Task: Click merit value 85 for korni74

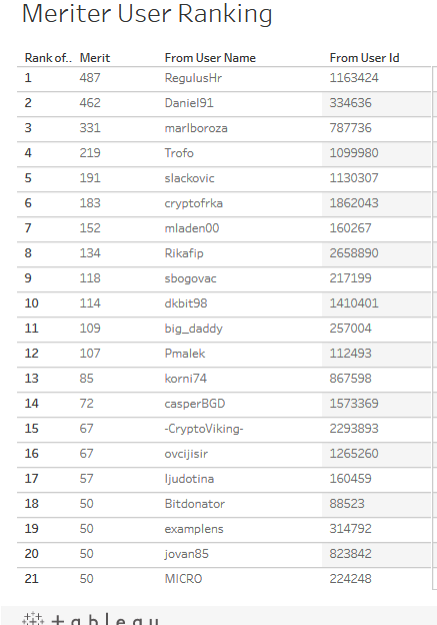Action: [x=86, y=378]
